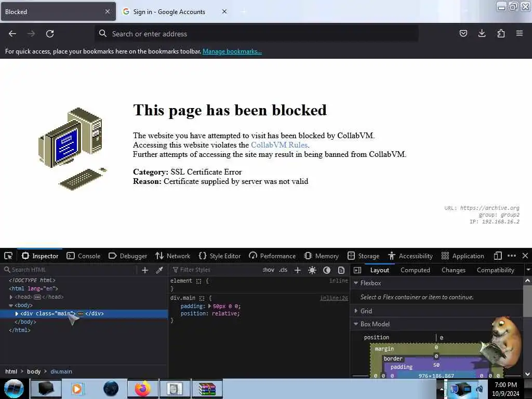Open the Style Editor tab
The width and height of the screenshot is (532, 399).
coord(220,256)
